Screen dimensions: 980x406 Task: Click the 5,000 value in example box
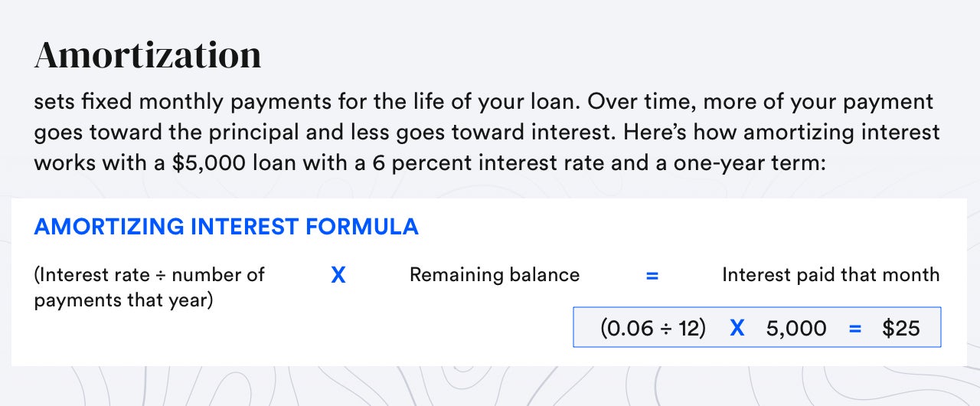pos(796,329)
